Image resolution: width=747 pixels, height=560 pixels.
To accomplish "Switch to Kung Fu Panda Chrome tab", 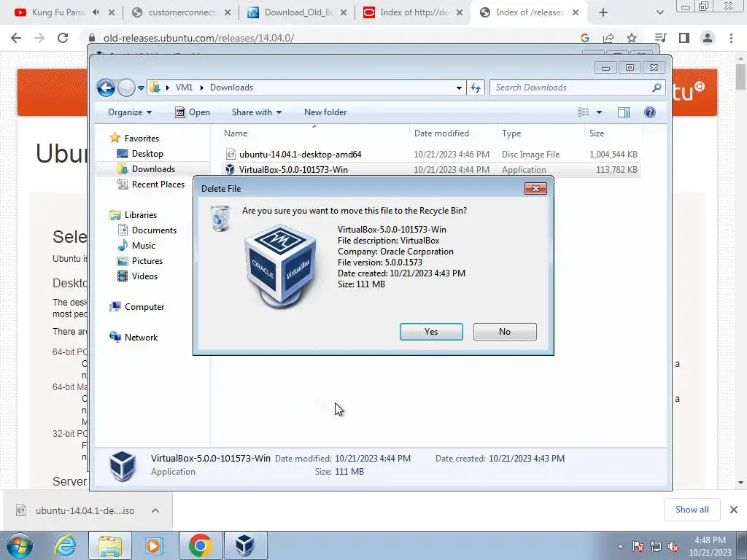I will pyautogui.click(x=57, y=12).
